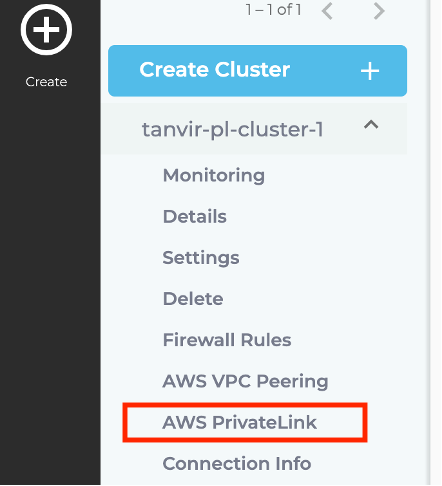Viewport: 442px width, 486px height.
Task: Click plus sign inside Create Cluster button
Action: [370, 71]
